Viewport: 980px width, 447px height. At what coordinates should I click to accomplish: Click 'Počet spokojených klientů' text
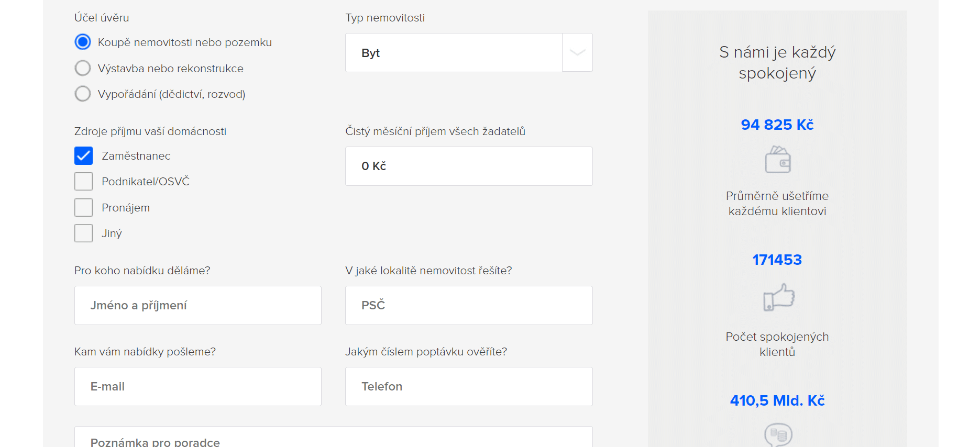pyautogui.click(x=777, y=344)
